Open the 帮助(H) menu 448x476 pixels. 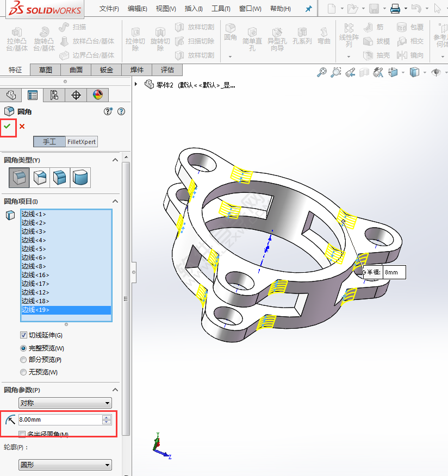point(281,9)
